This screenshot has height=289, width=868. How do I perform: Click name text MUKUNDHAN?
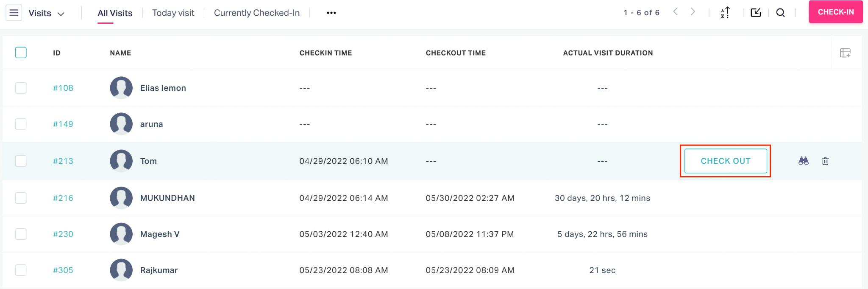[167, 198]
